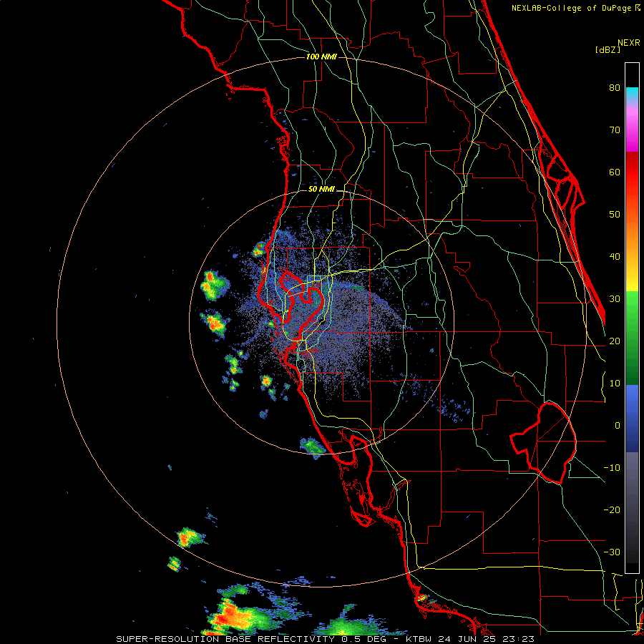The image size is (644, 644).
Task: Click the 100 NMI range ring label
Action: [x=321, y=57]
